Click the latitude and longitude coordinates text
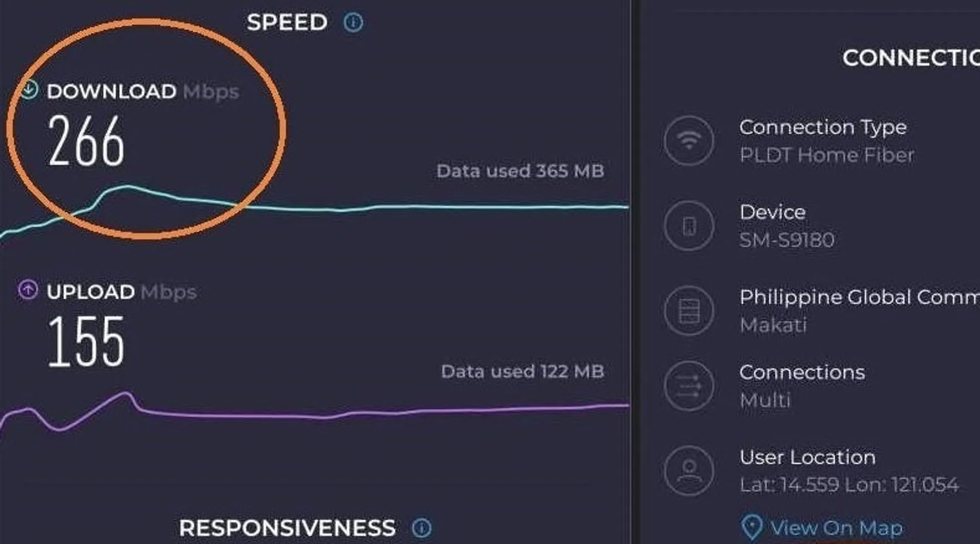This screenshot has height=544, width=980. (x=849, y=484)
